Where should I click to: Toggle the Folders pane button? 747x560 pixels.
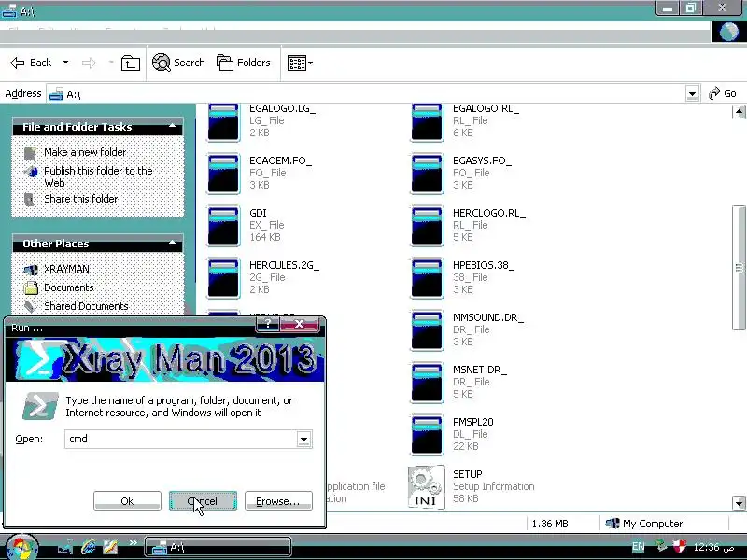click(x=244, y=63)
